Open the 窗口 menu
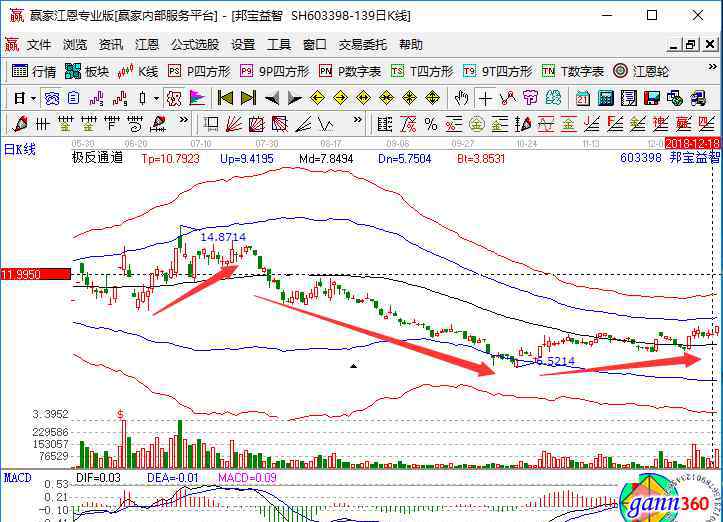This screenshot has height=522, width=723. [315, 45]
